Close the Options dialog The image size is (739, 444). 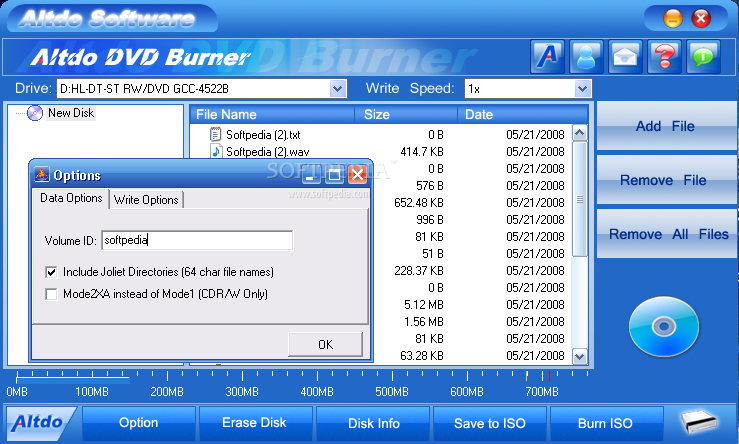point(358,175)
